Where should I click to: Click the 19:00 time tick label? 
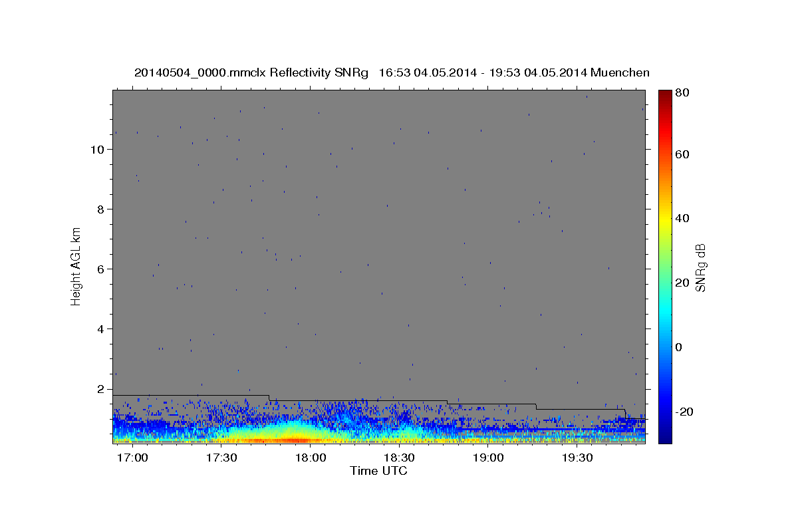pyautogui.click(x=488, y=458)
